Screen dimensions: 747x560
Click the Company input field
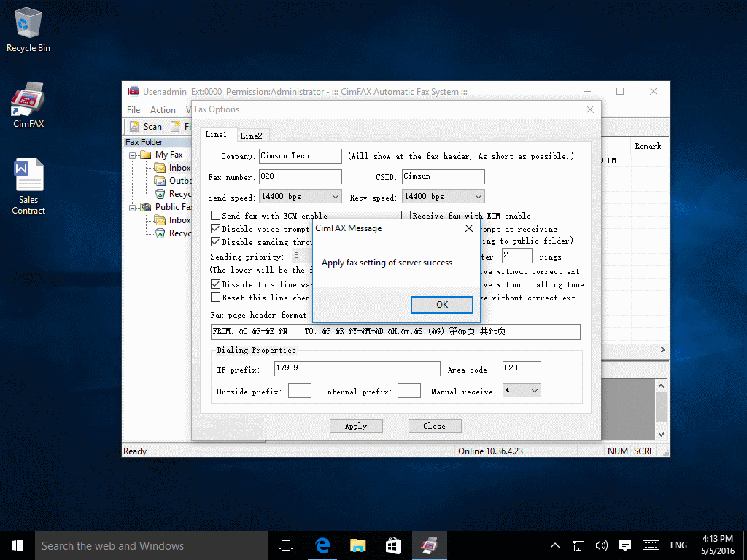click(300, 156)
